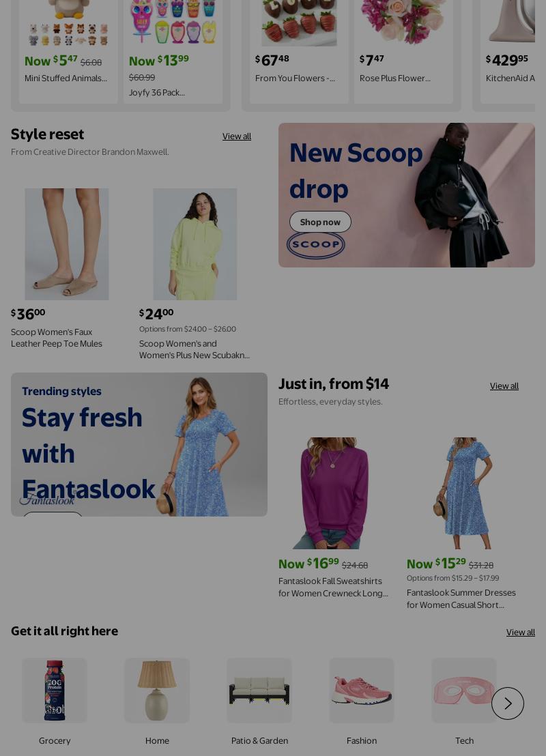Click the next arrow in category carousel
Image resolution: width=546 pixels, height=756 pixels.
(x=507, y=703)
